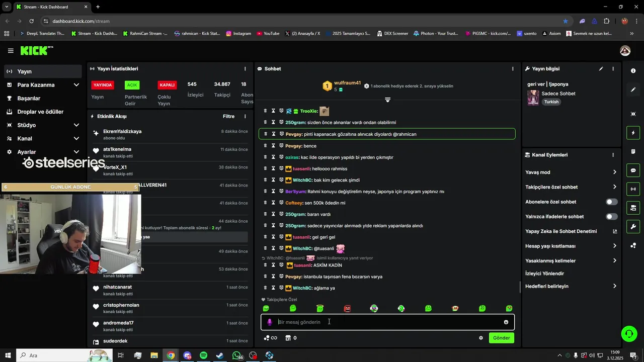Open Etkinlik Akışı three-dot options
644x362 pixels.
point(245,116)
